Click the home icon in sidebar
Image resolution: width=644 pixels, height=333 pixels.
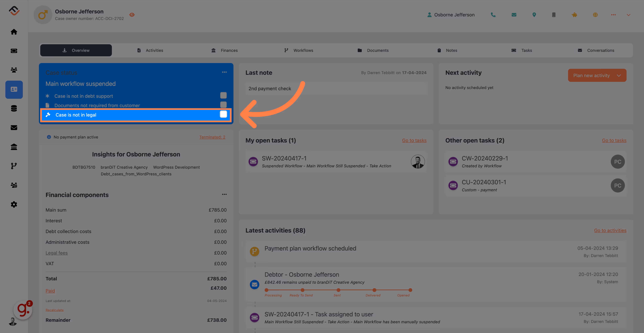point(14,32)
